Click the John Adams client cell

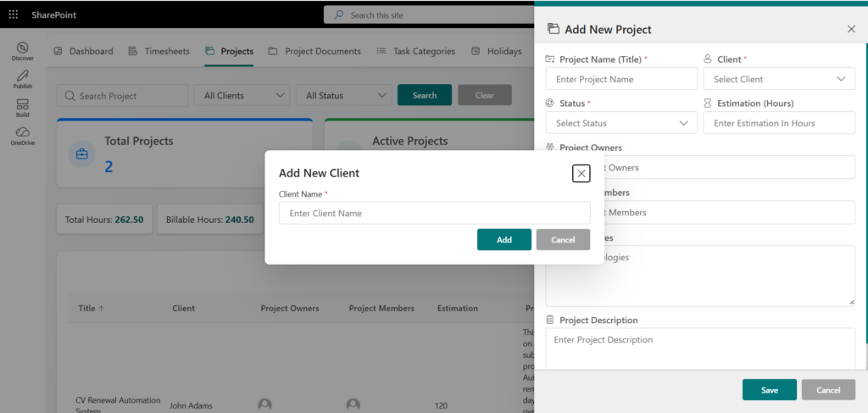point(191,405)
